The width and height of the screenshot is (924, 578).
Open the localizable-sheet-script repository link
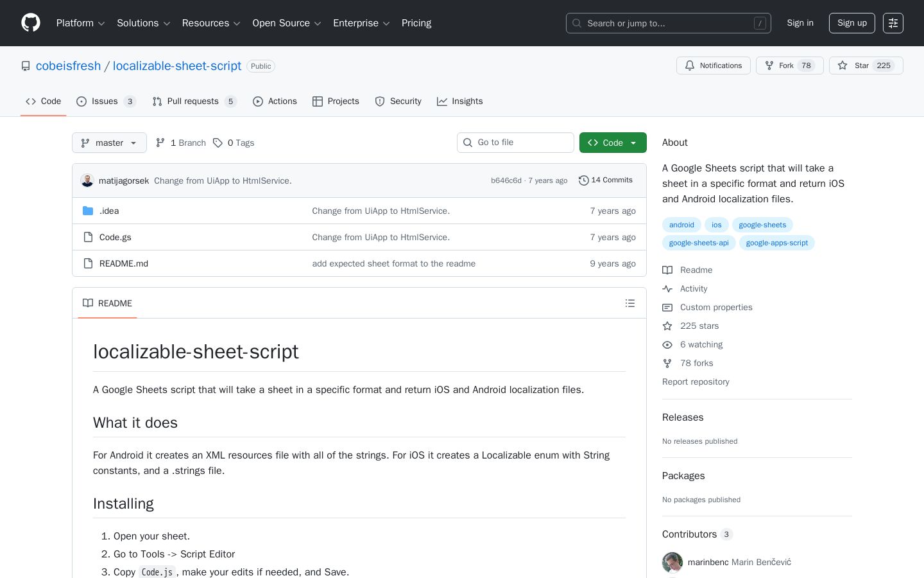177,66
